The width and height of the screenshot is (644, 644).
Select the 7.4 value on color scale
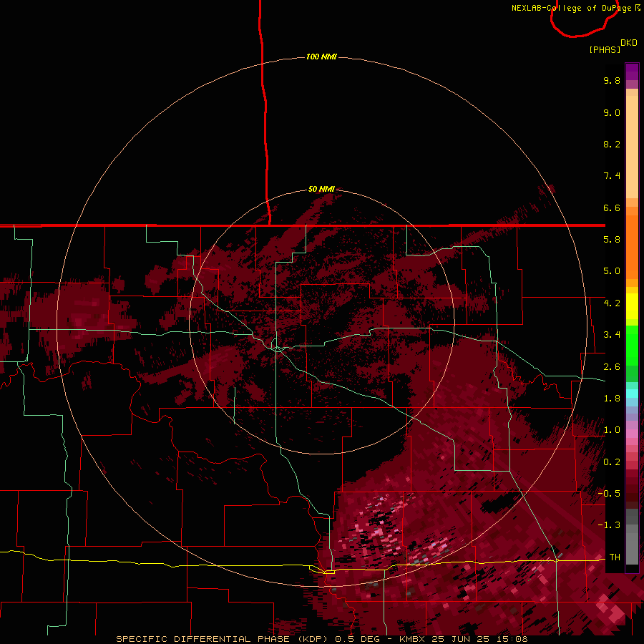[612, 176]
